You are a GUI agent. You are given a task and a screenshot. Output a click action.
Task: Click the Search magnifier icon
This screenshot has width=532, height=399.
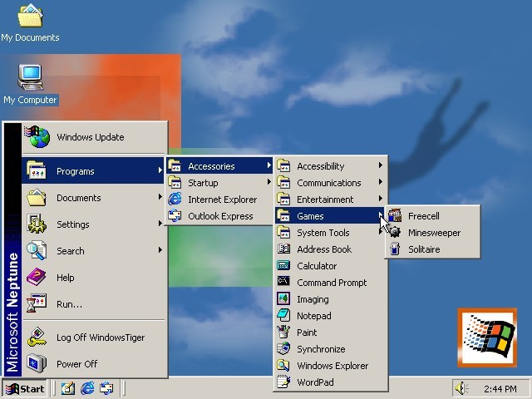tap(37, 250)
